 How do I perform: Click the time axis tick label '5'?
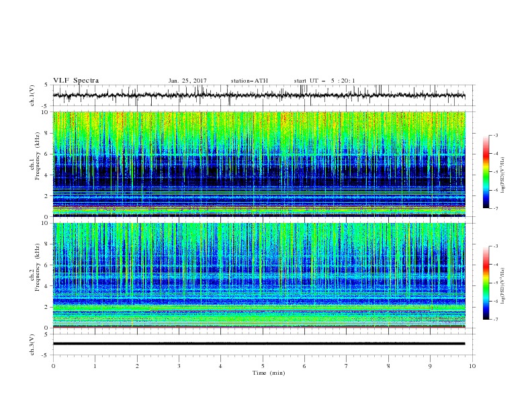point(263,366)
